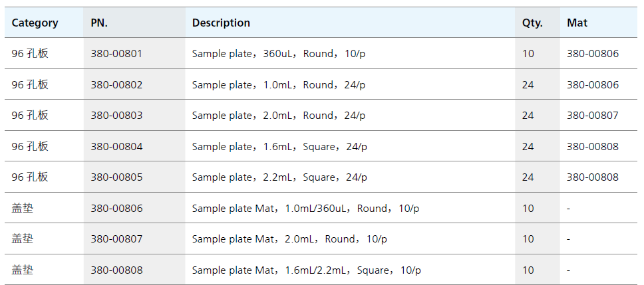Click part number 380-00803
Viewport: 644px width, 285px height.
pos(116,115)
